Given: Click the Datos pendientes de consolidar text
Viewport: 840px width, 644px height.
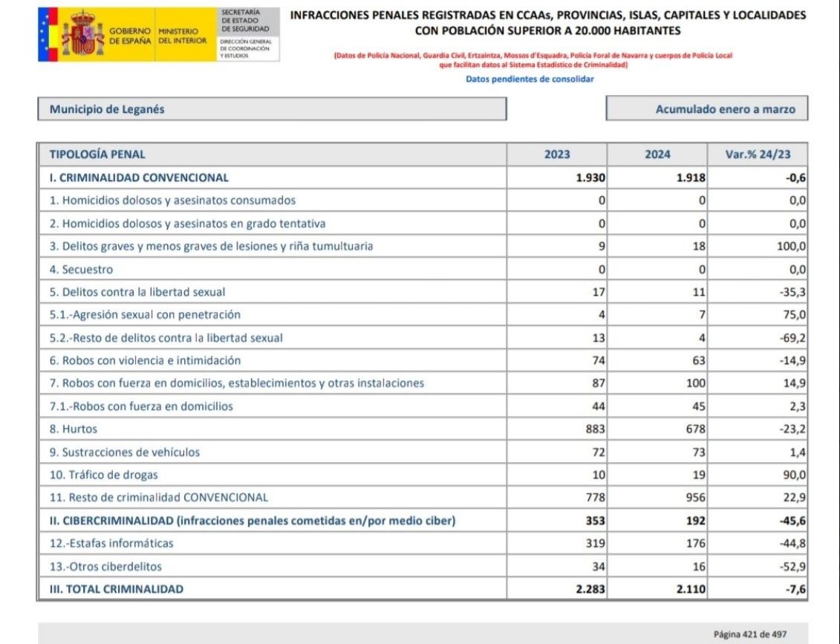Looking at the screenshot, I should coord(530,79).
